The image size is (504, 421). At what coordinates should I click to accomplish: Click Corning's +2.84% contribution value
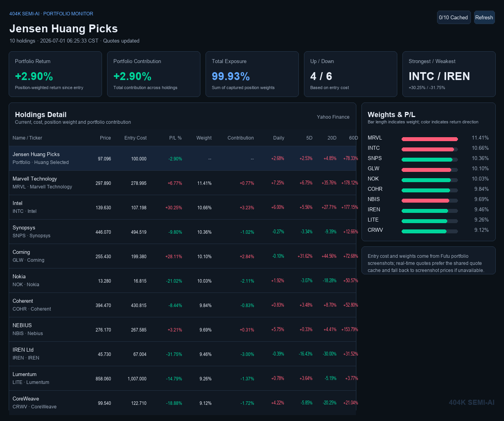[x=247, y=257]
